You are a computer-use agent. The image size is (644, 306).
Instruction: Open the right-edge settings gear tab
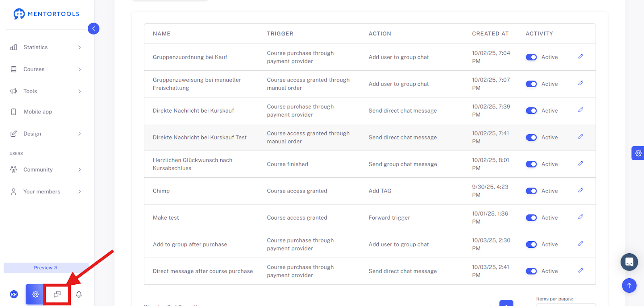point(638,153)
